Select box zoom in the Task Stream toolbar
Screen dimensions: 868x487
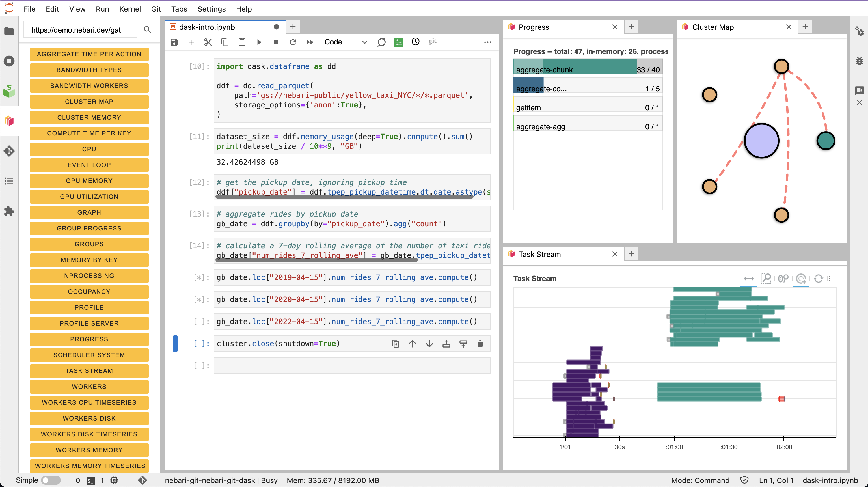pos(766,278)
